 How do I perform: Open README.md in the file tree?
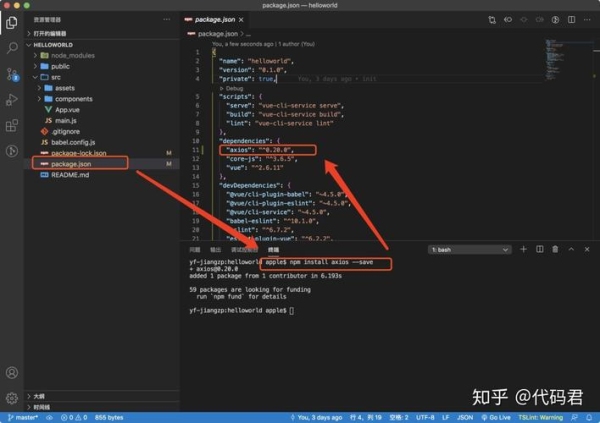click(70, 175)
